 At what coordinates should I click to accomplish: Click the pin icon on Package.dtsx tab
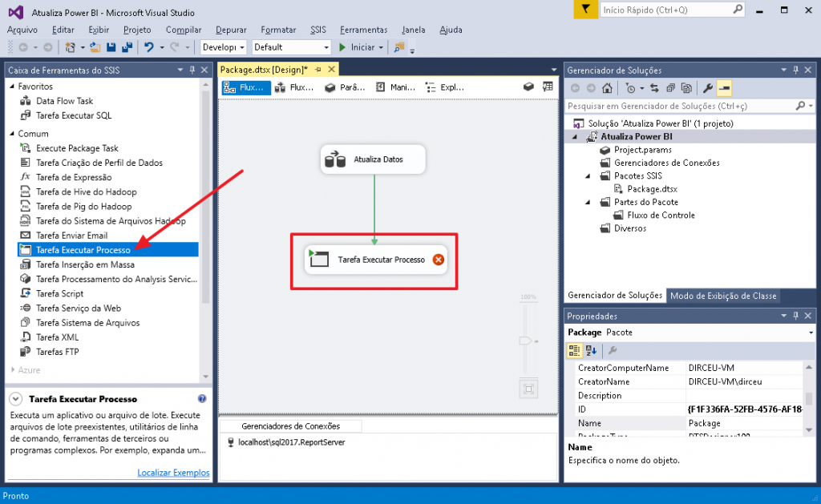tap(318, 70)
